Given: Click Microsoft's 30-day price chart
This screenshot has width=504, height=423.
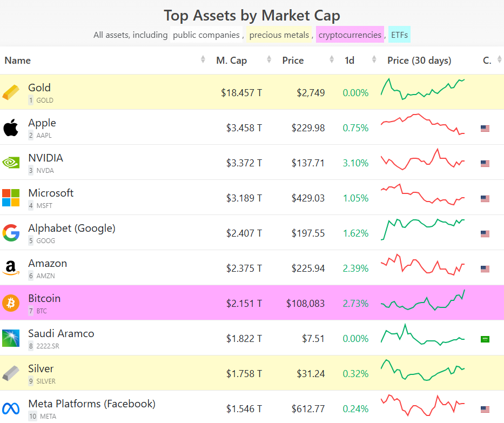Looking at the screenshot, I should [422, 194].
